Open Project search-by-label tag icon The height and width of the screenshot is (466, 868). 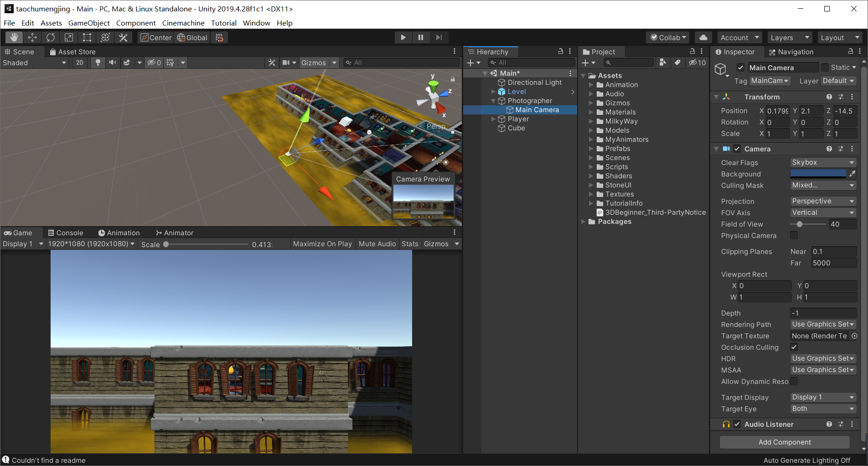(677, 62)
